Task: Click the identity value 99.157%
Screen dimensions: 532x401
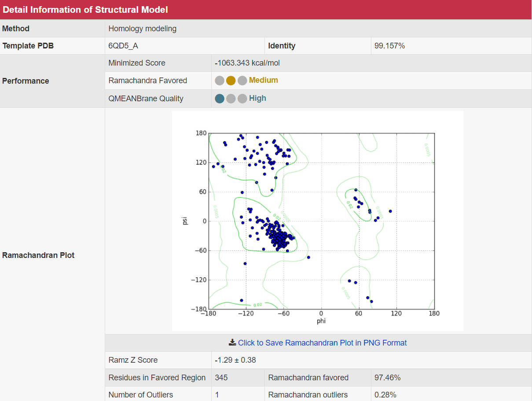Action: [x=389, y=46]
